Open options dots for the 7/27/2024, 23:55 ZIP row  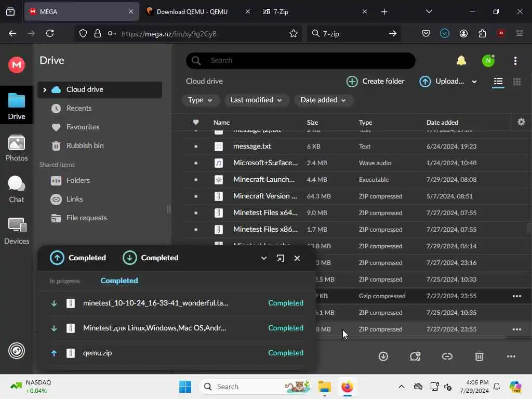tap(517, 329)
